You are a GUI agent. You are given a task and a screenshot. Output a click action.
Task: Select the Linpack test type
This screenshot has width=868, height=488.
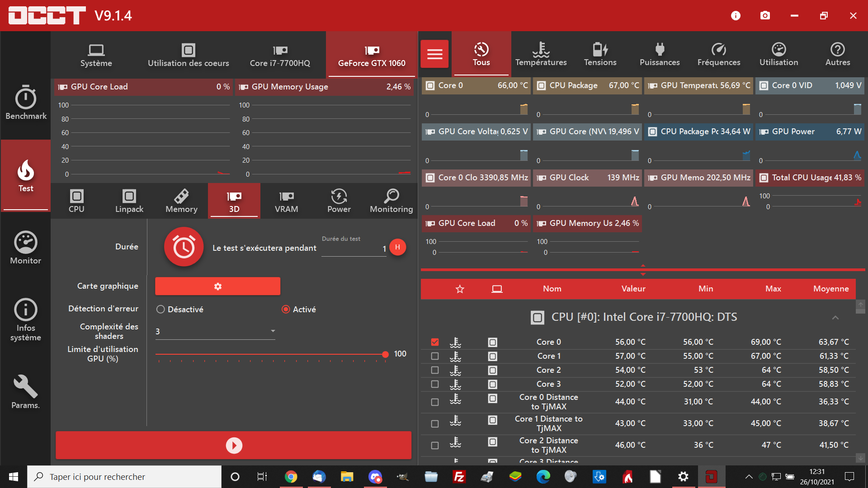[129, 201]
